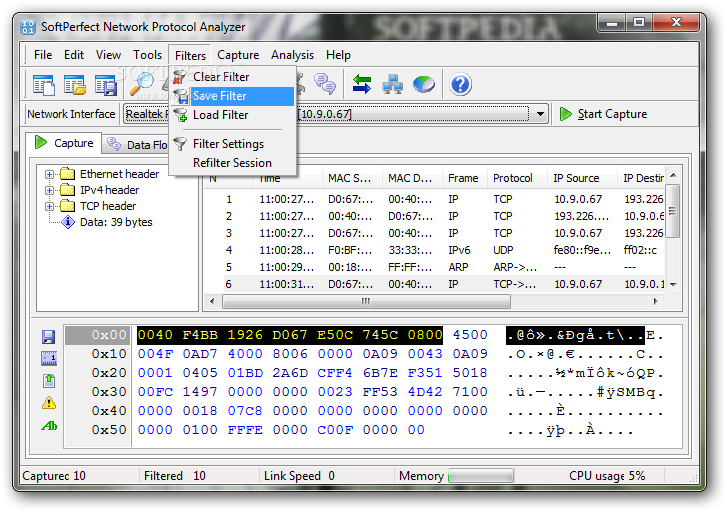This screenshot has height=512, width=727.
Task: Click the green Ab text mode icon
Action: point(49,425)
